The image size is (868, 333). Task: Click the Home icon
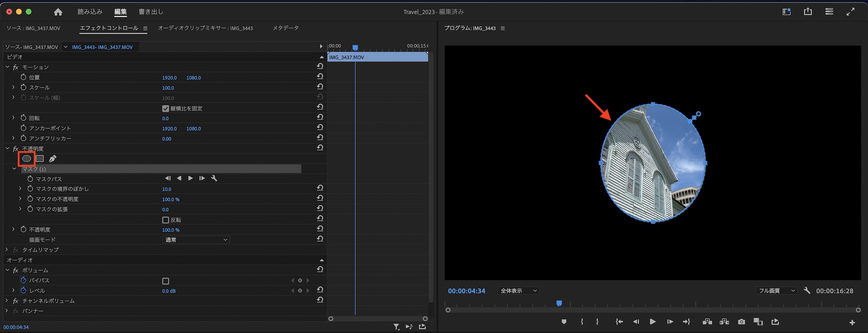click(x=58, y=12)
